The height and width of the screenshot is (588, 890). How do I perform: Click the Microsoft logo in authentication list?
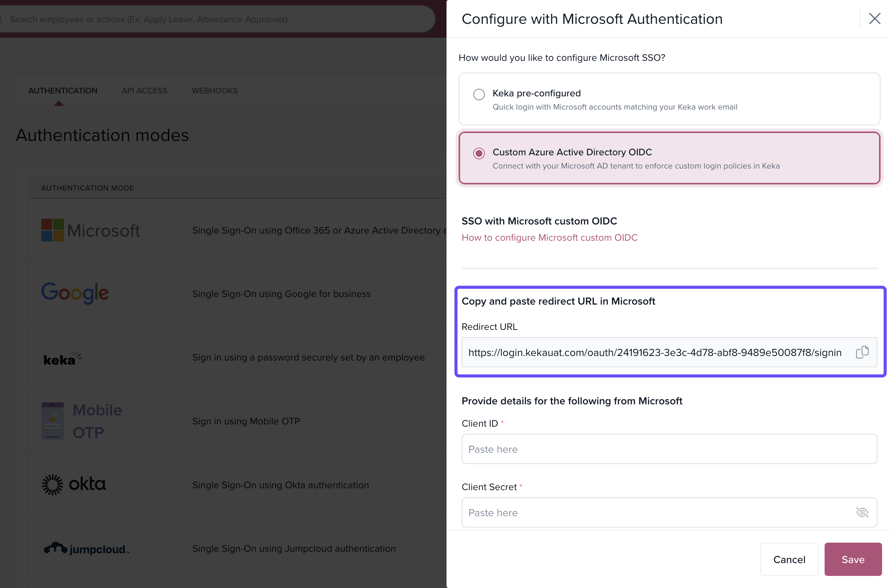(x=91, y=230)
